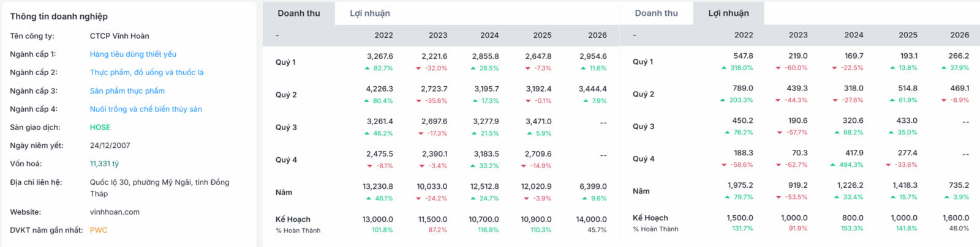Click the 11,331 tỷ market cap value
This screenshot has width=980, height=247.
pos(104,164)
